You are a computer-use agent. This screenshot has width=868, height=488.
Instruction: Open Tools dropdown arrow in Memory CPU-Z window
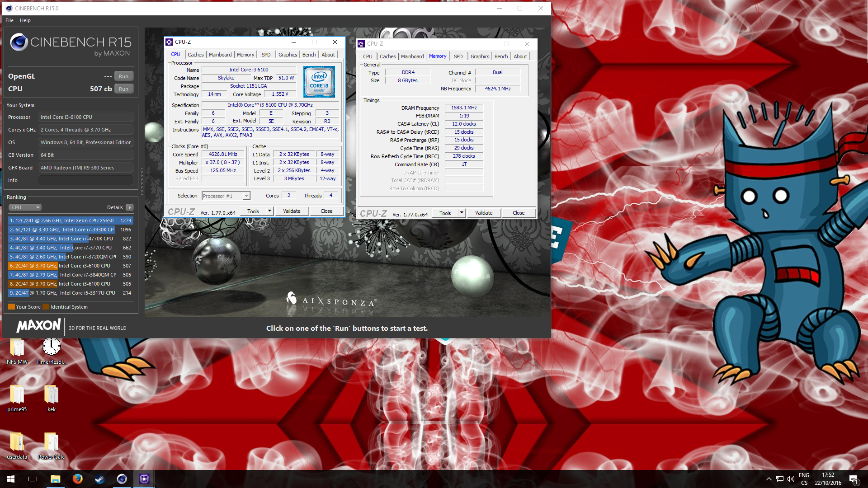(462, 213)
